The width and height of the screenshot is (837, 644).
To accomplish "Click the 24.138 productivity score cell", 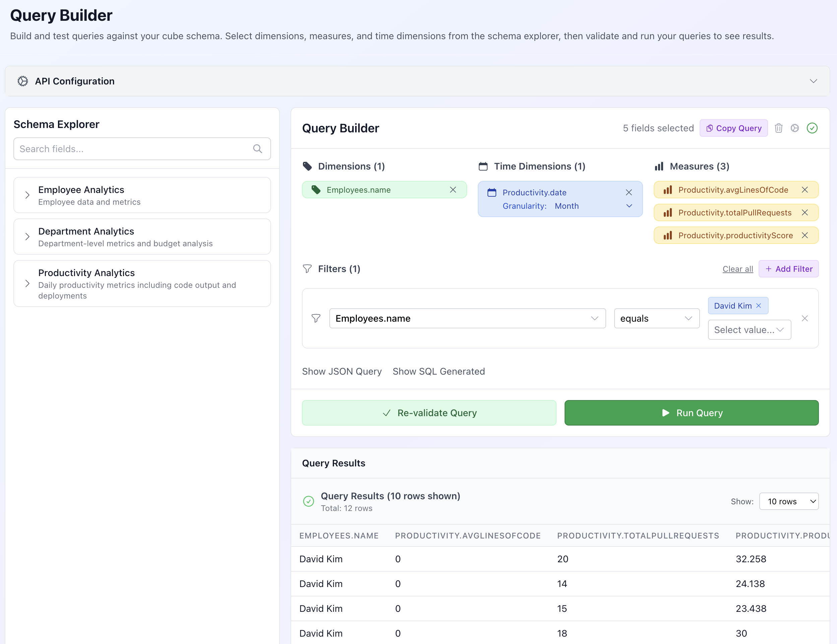I will pos(751,584).
